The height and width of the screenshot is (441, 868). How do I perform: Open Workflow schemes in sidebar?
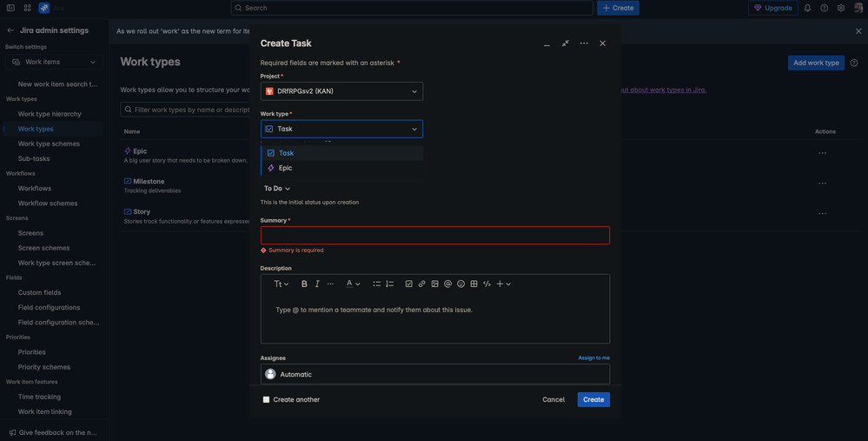48,204
